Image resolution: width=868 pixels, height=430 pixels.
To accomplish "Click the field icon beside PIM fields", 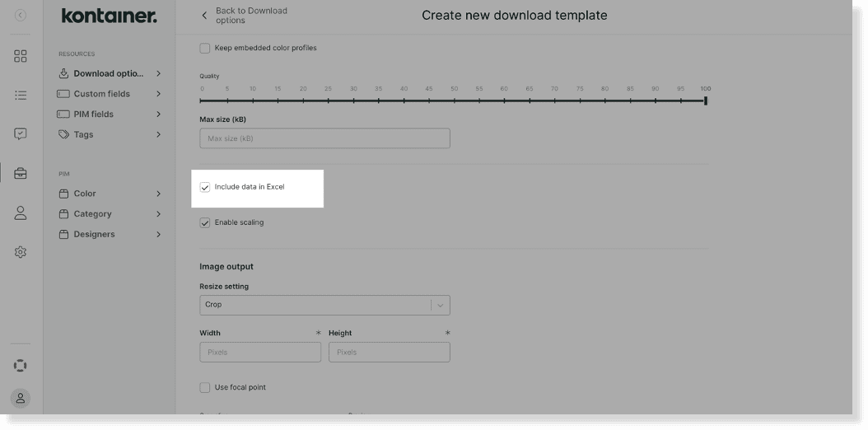I will (63, 114).
